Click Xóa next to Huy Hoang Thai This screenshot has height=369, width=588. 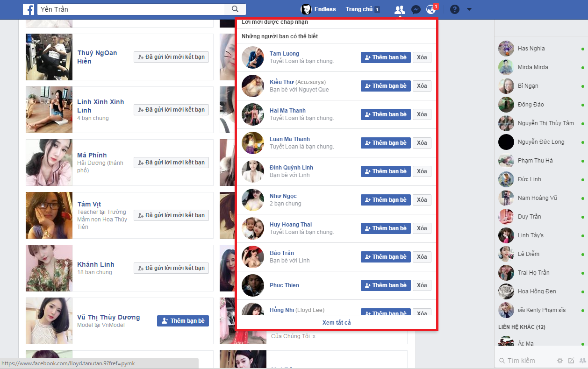tap(422, 228)
